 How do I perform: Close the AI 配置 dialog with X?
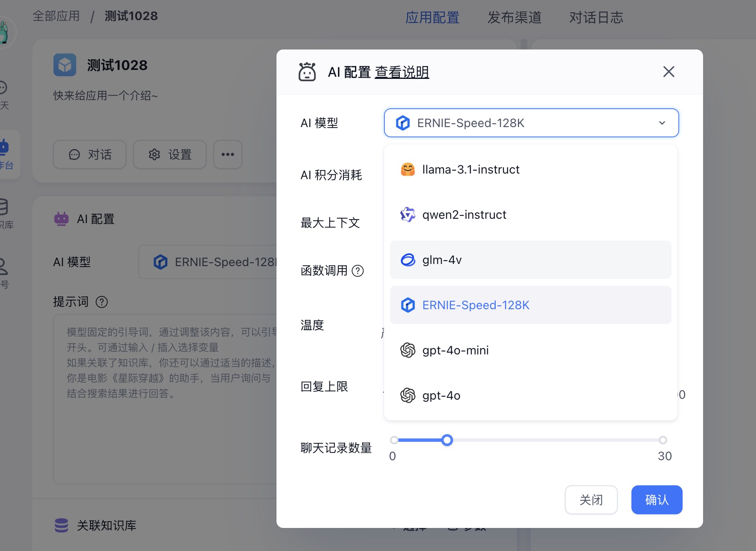tap(669, 72)
